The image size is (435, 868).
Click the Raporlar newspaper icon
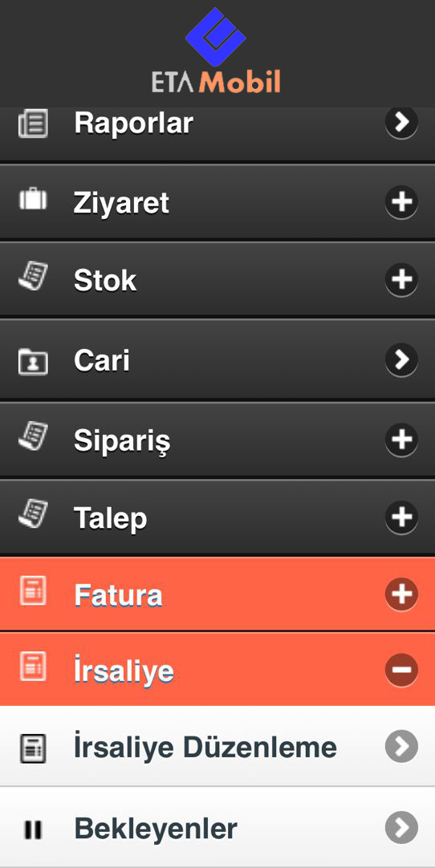click(x=33, y=123)
